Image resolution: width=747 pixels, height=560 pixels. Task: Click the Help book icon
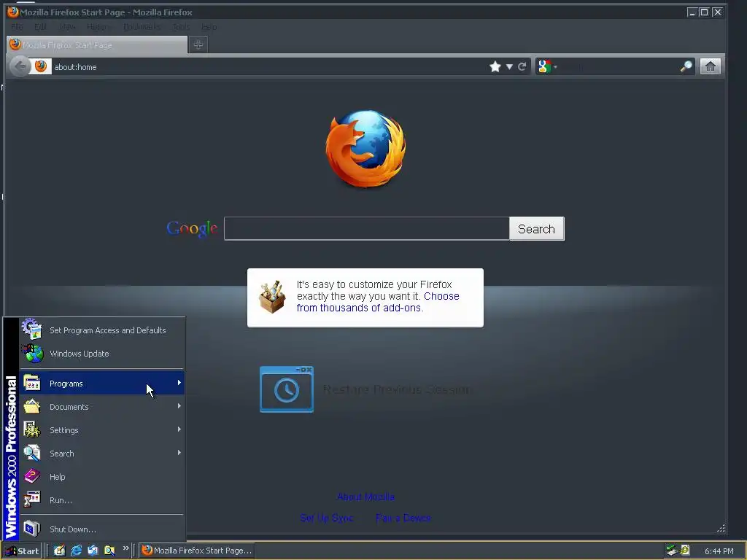(32, 476)
